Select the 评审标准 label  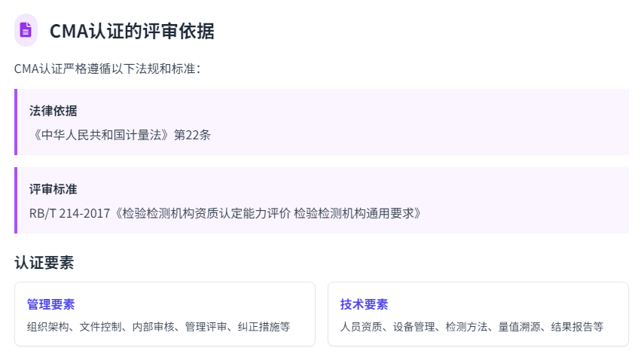point(53,189)
